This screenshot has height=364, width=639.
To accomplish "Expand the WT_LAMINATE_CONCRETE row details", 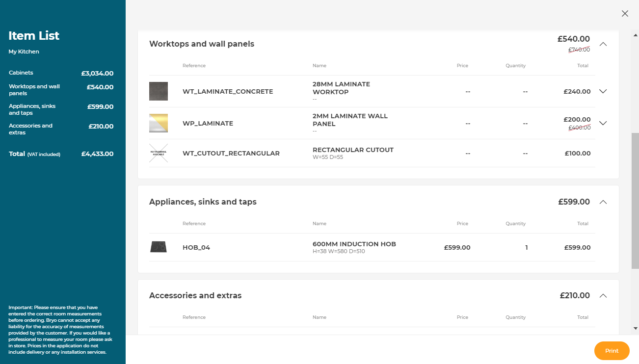I will [x=603, y=91].
